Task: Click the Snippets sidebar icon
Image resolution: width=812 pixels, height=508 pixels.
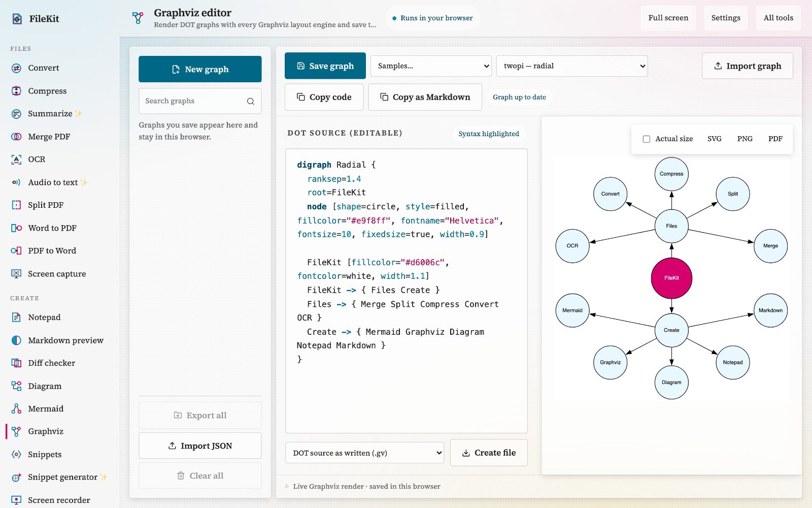Action: click(x=16, y=454)
